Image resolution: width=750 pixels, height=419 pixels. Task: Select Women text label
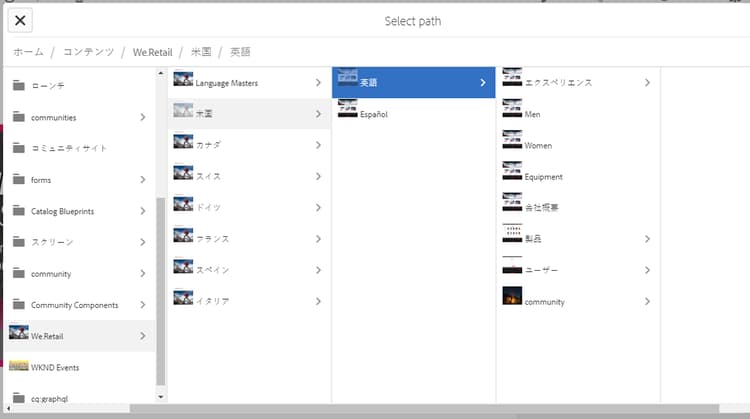click(x=538, y=145)
